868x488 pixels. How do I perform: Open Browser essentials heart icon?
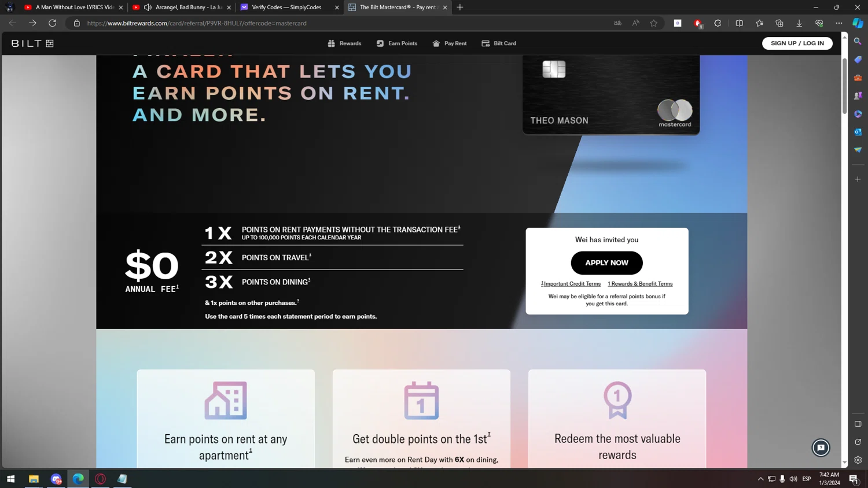[819, 23]
